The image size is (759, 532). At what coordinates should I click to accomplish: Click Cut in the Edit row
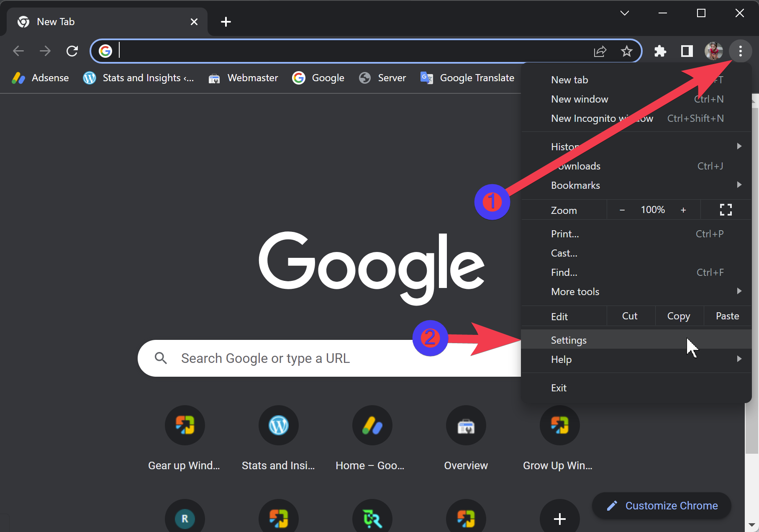point(630,316)
